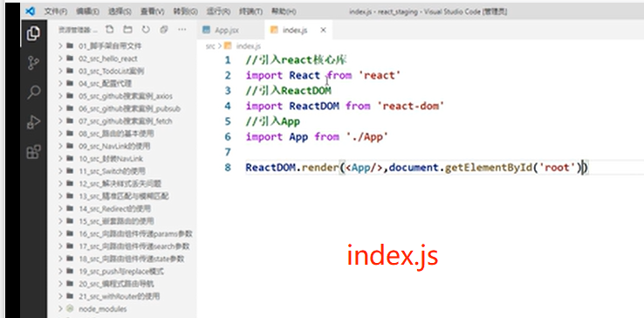644x318 pixels.
Task: Click the index.js breadcrumb segment
Action: [249, 46]
